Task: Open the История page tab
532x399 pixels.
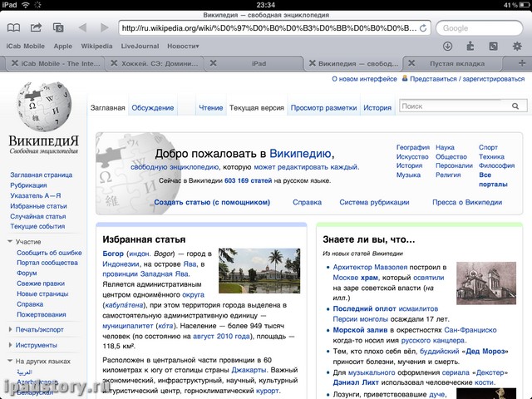Action: (377, 108)
